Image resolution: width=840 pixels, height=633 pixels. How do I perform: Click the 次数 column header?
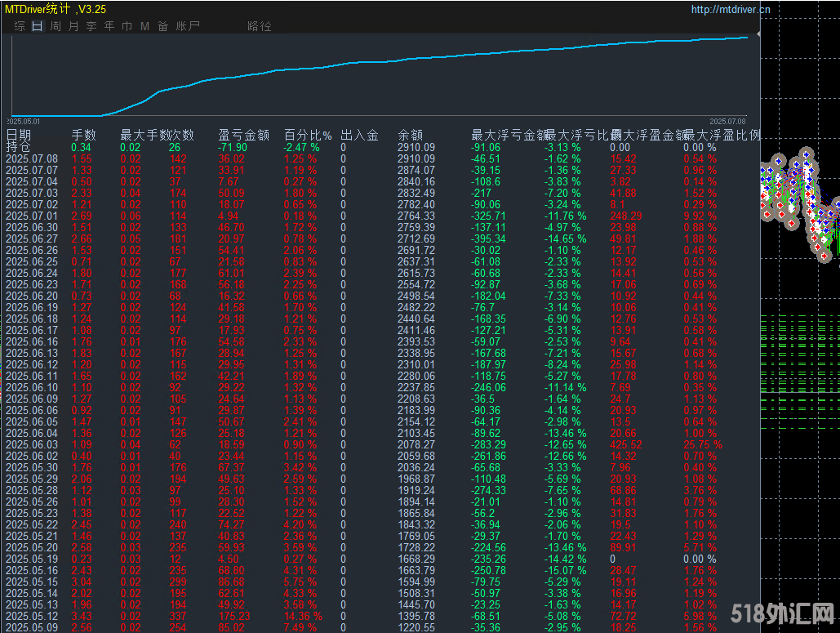pyautogui.click(x=181, y=135)
